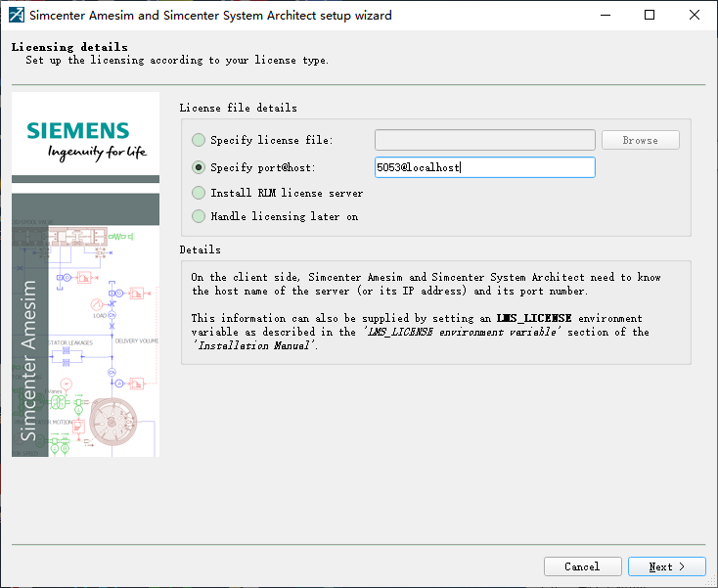Viewport: 718px width, 588px height.
Task: Cancel the setup wizard
Action: tap(582, 566)
